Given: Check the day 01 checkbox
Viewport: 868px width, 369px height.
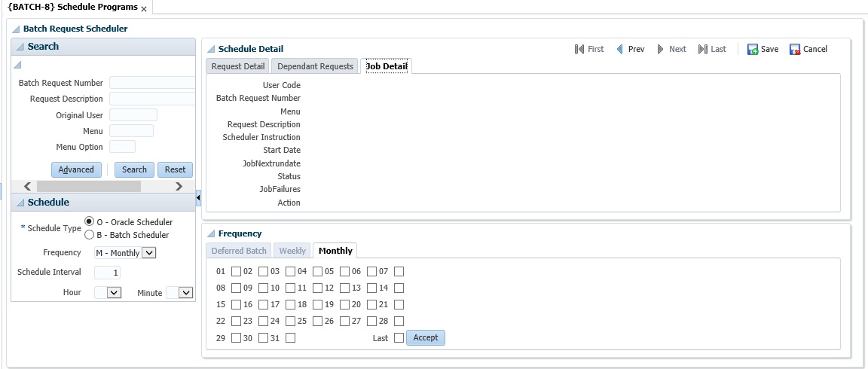Looking at the screenshot, I should pos(237,271).
